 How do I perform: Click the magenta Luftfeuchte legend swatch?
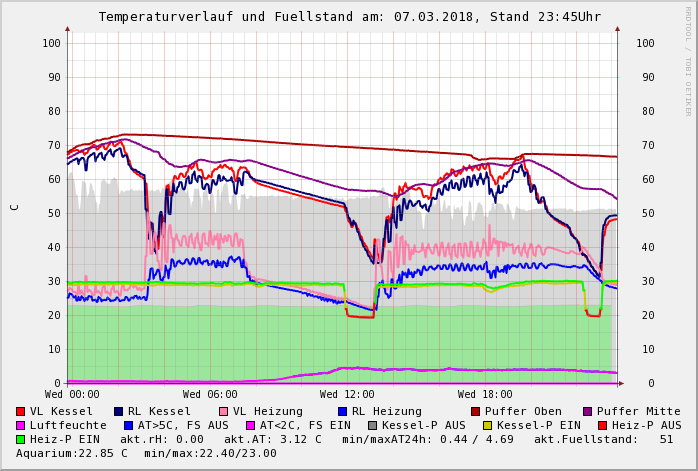click(x=20, y=425)
